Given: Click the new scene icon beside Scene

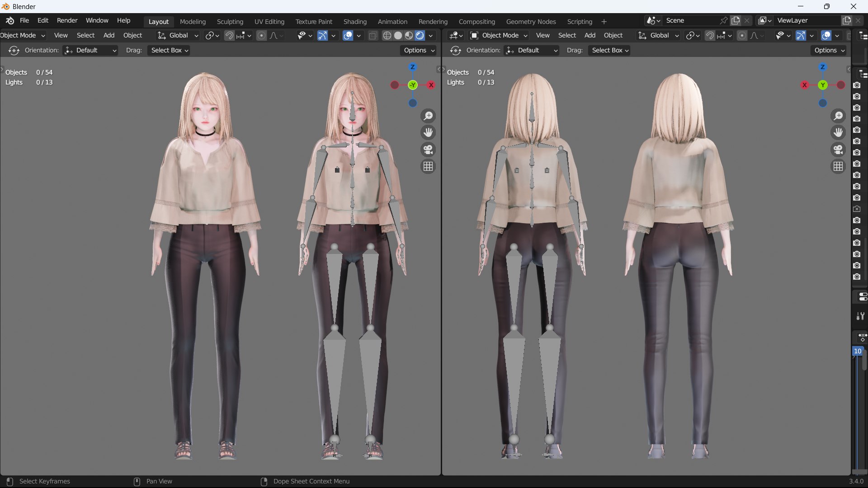Looking at the screenshot, I should tap(736, 21).
